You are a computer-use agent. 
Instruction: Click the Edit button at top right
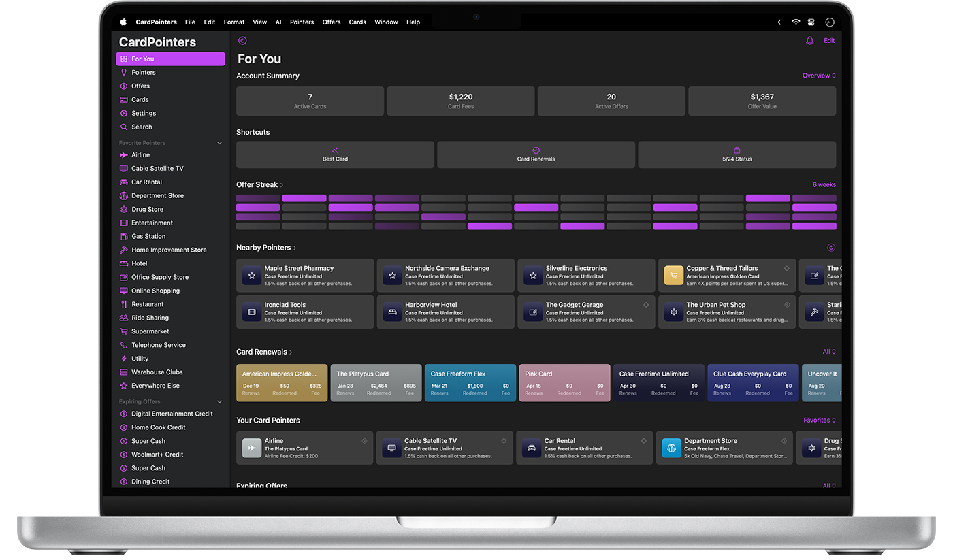pyautogui.click(x=829, y=41)
